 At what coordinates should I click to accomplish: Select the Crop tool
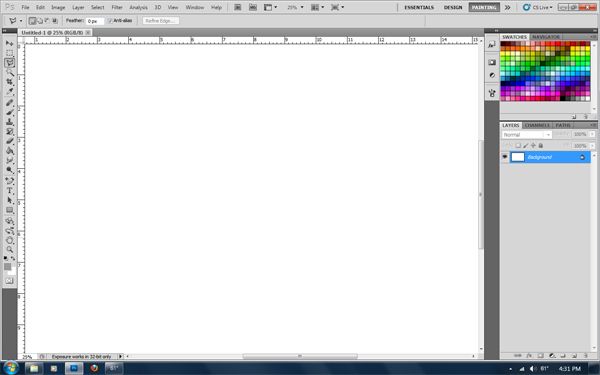click(10, 82)
